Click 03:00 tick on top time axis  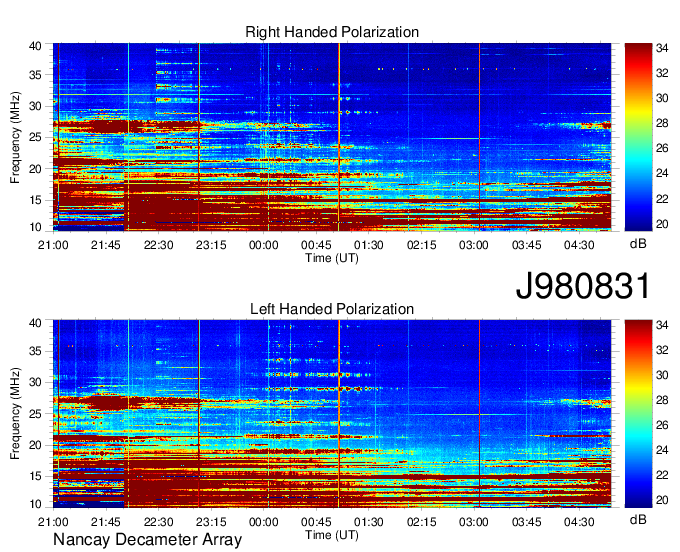[x=474, y=245]
